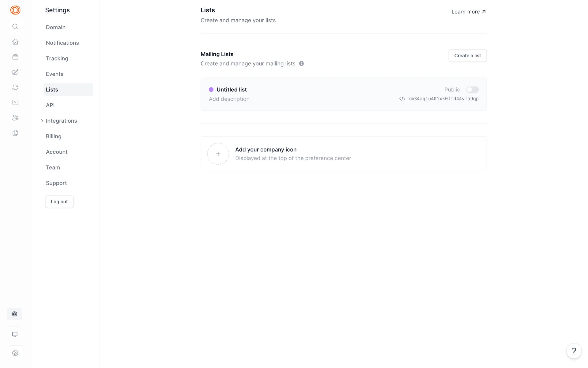The image size is (588, 368).
Task: Click the documents copy icon in sidebar
Action: 15,133
